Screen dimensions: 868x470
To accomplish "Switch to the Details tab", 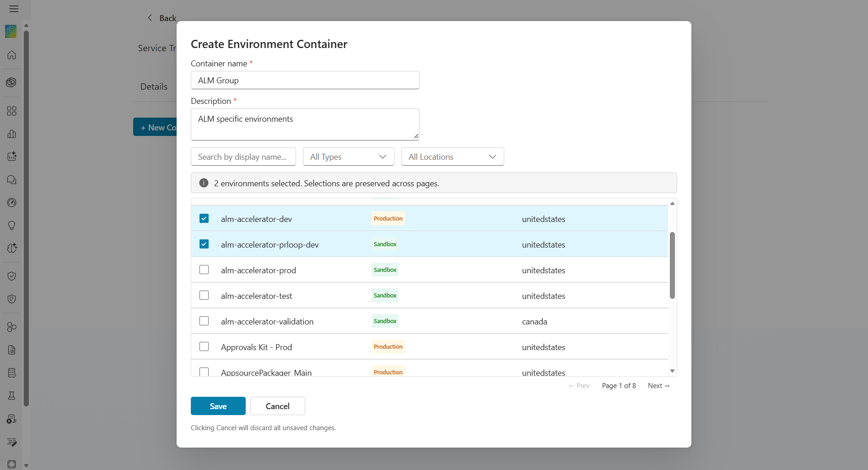I will 154,86.
